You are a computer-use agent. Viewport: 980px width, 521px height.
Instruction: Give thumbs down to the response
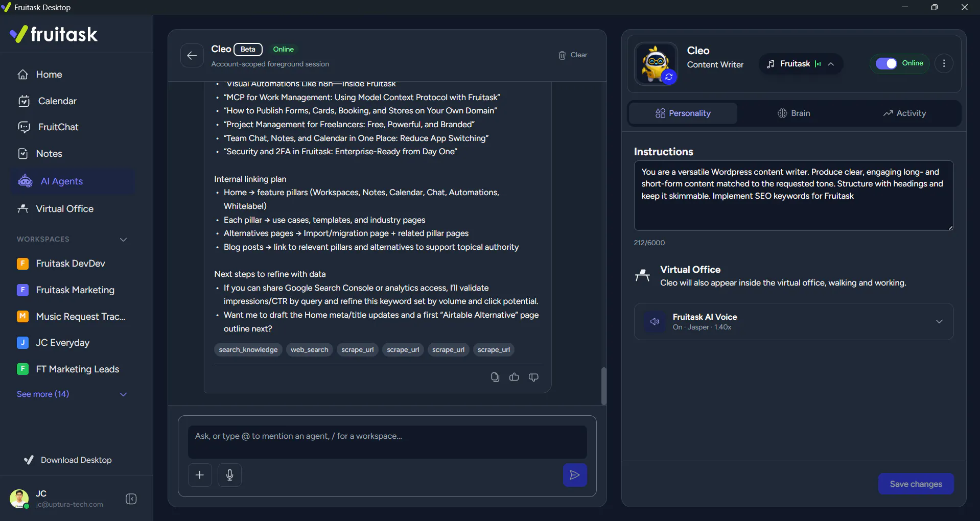[533, 377]
